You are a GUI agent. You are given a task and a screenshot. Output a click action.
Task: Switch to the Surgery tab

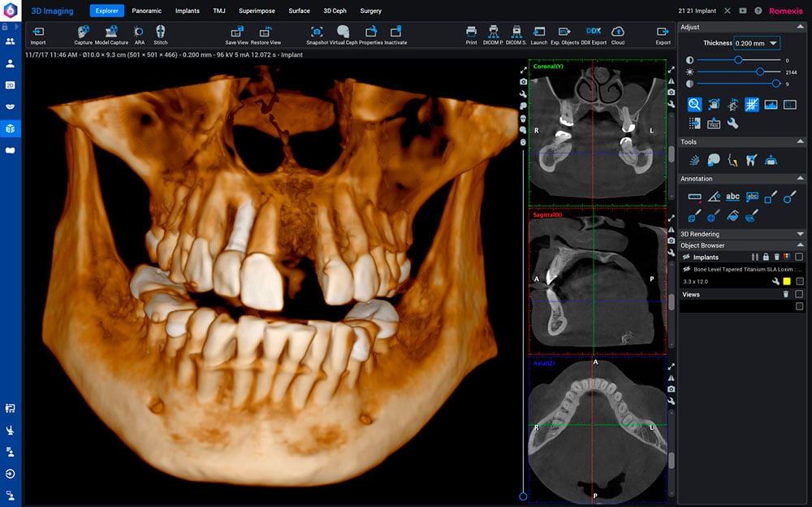coord(371,11)
